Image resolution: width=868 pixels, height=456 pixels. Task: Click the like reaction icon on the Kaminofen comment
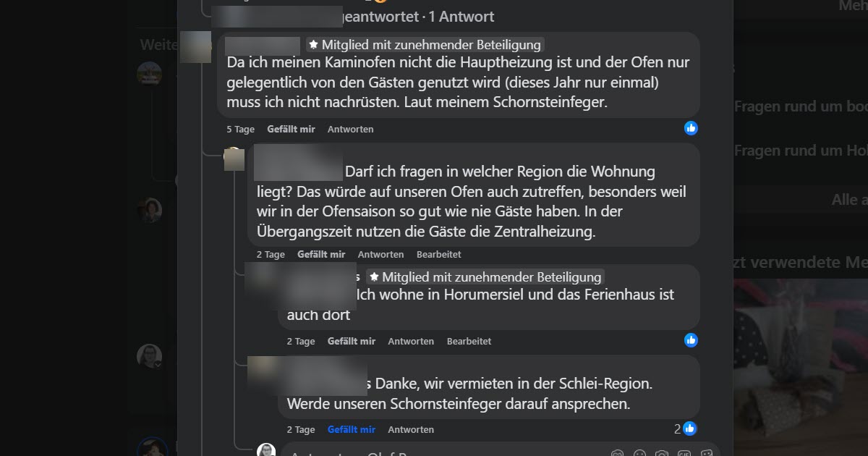point(691,128)
